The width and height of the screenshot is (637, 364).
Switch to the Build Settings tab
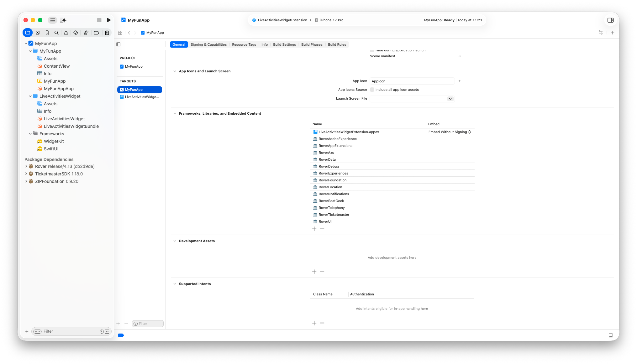pyautogui.click(x=284, y=44)
